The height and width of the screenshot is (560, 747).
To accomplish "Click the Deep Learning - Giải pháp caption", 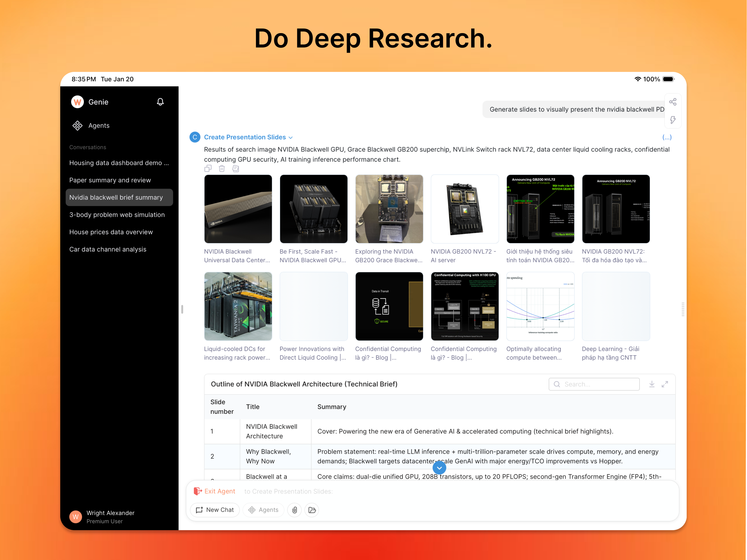I will [x=610, y=353].
